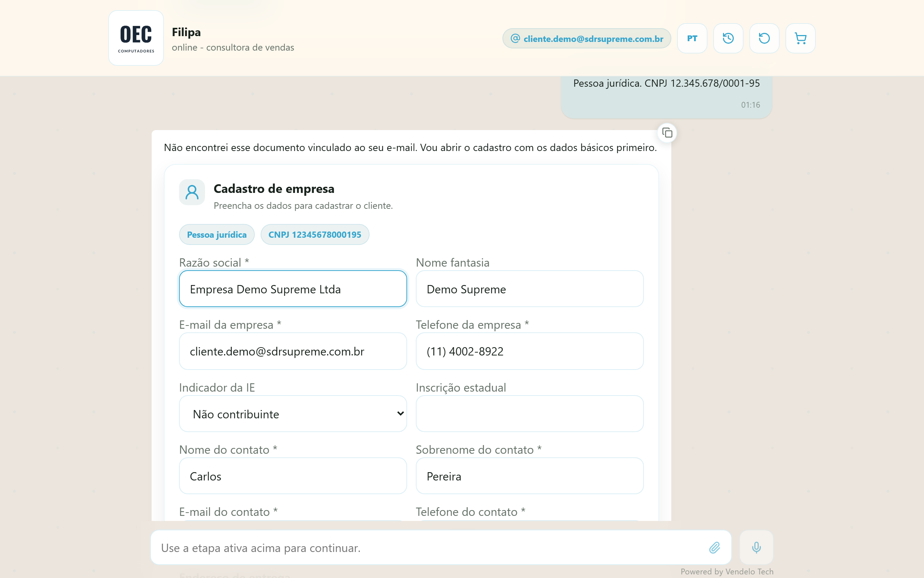Open the conversation history clock icon
Viewport: 924px width, 578px height.
pos(728,38)
